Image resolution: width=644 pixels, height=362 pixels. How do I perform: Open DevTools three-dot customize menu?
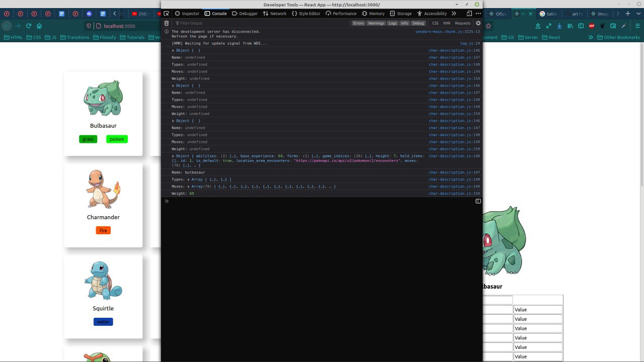478,14
